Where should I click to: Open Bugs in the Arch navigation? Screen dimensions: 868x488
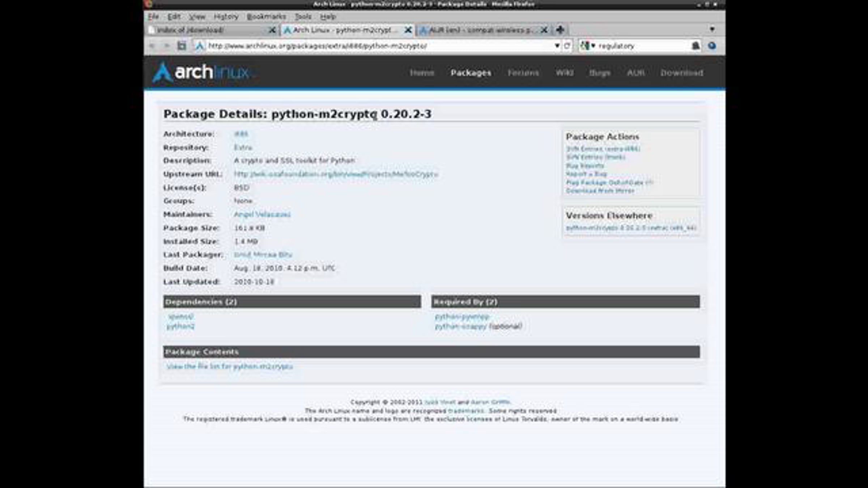pyautogui.click(x=600, y=73)
